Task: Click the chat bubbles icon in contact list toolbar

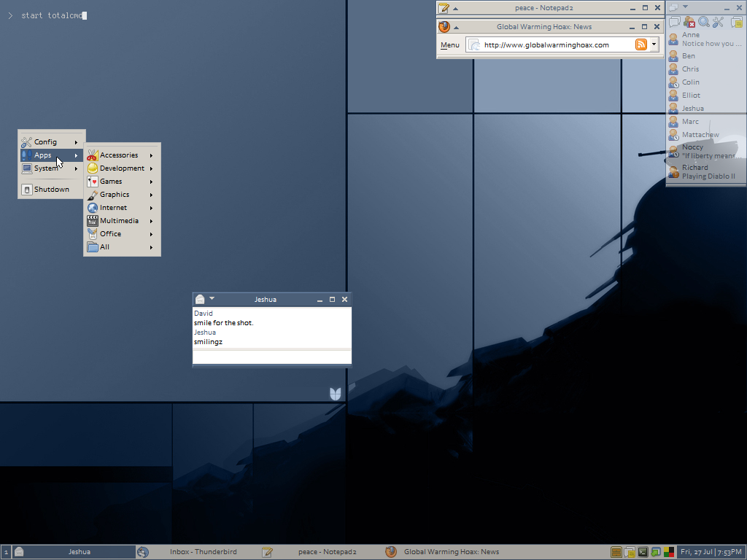Action: tap(675, 22)
